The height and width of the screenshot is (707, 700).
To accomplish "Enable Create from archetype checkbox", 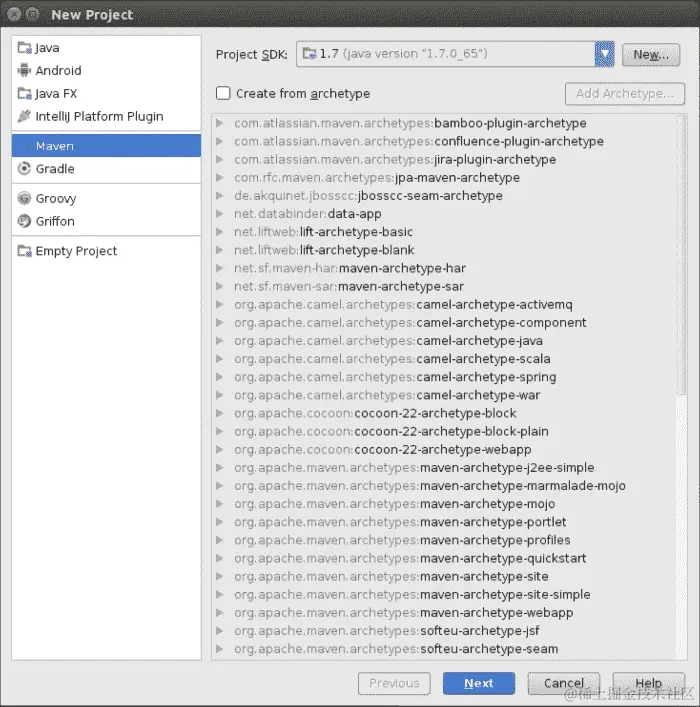I will coord(223,93).
